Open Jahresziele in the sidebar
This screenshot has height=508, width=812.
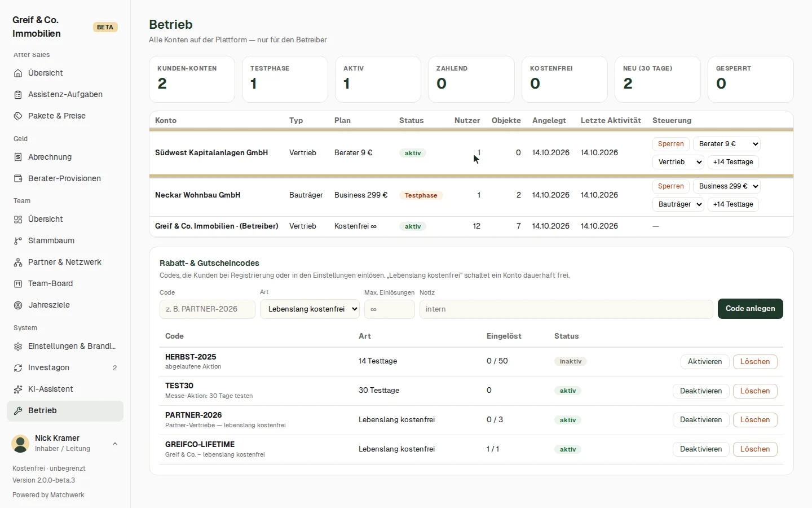[65, 305]
